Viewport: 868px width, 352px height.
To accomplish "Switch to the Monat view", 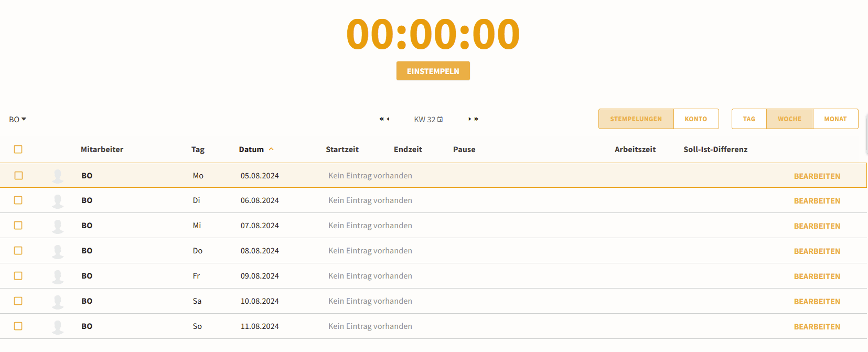I will pos(835,119).
